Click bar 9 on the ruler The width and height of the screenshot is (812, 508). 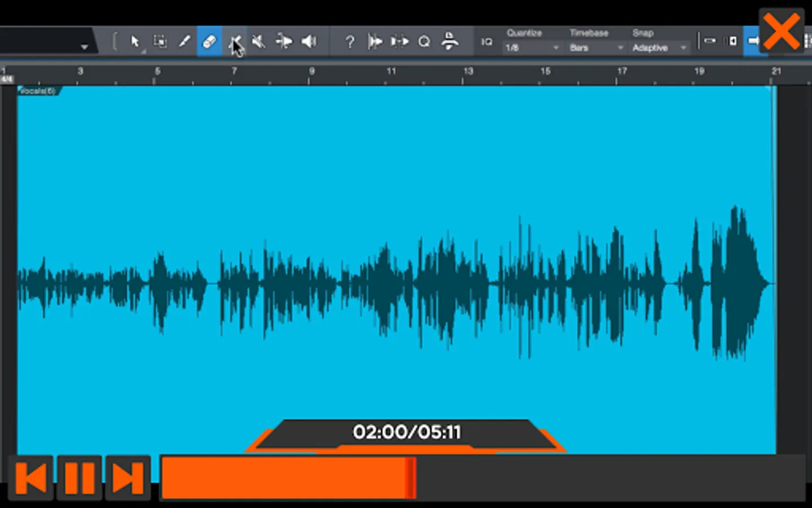point(311,71)
